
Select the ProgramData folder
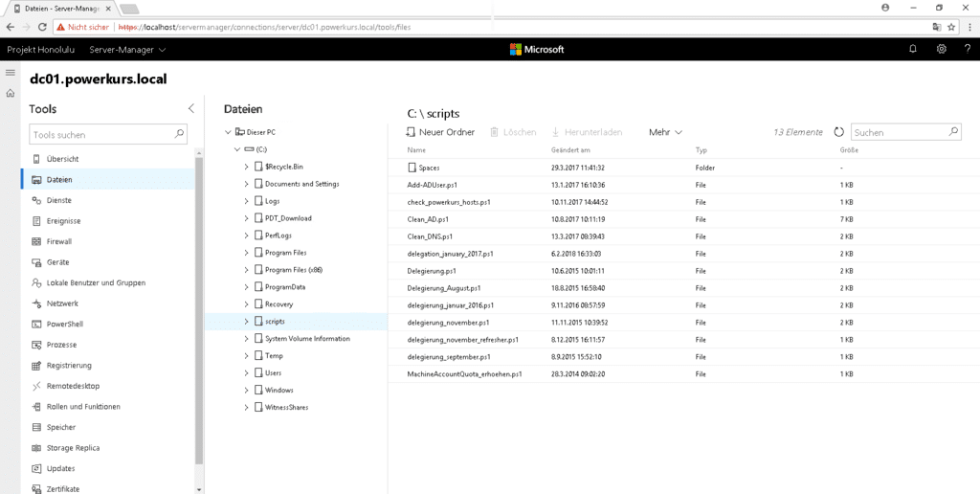[x=285, y=287]
